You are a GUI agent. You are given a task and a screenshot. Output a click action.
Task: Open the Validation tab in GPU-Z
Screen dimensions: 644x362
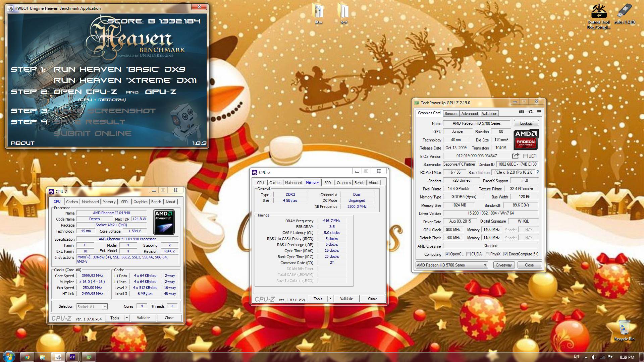489,114
